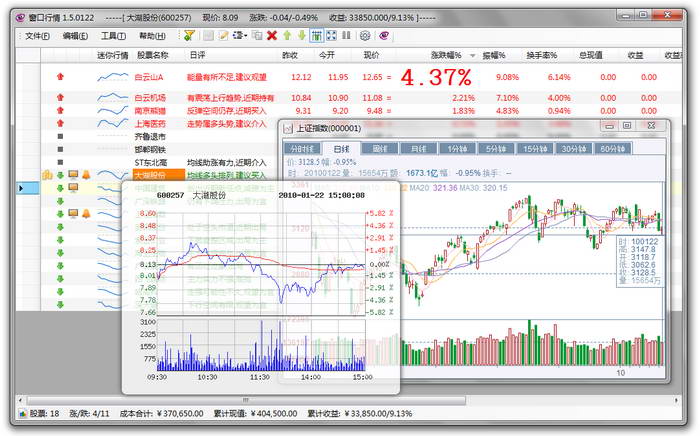The height and width of the screenshot is (436, 700).
Task: Click the 振幅% column header
Action: pos(493,55)
